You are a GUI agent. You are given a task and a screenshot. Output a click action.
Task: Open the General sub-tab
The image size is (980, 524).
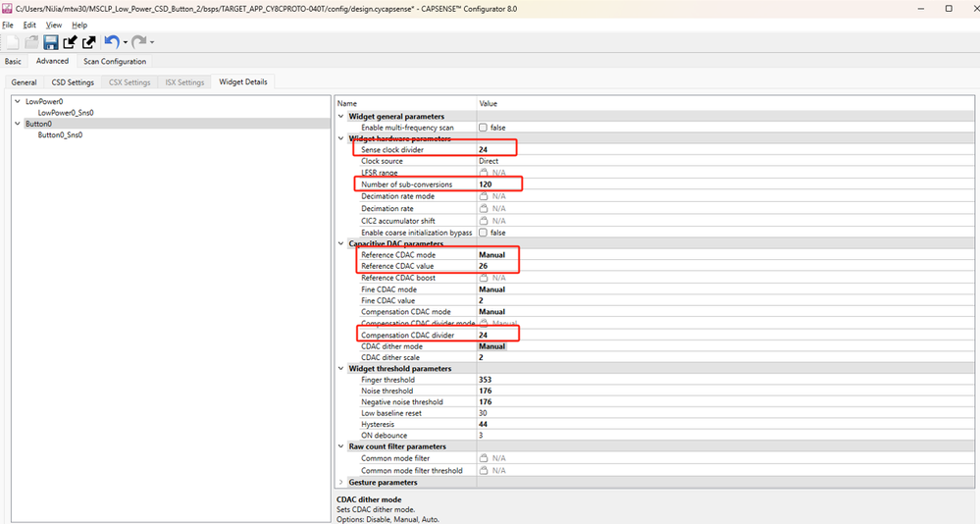(x=24, y=81)
